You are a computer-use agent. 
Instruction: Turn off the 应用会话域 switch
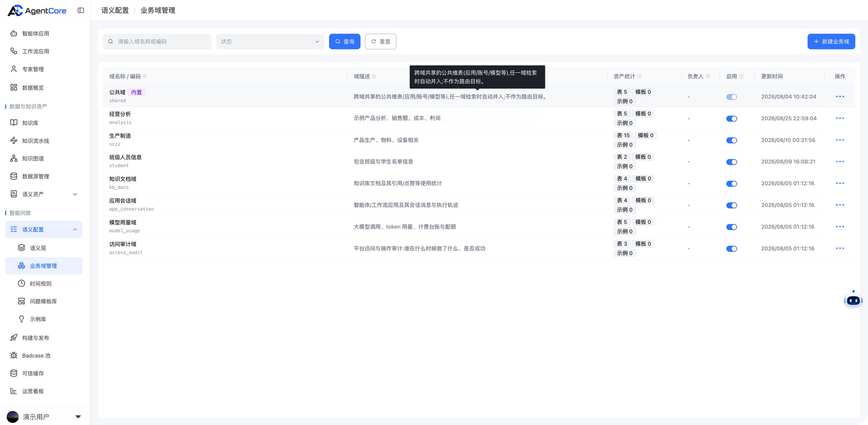731,205
